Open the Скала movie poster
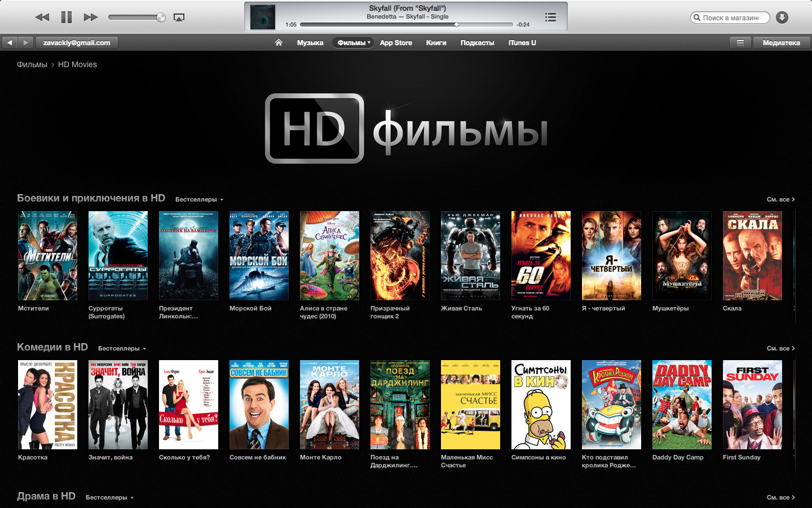 [x=752, y=256]
